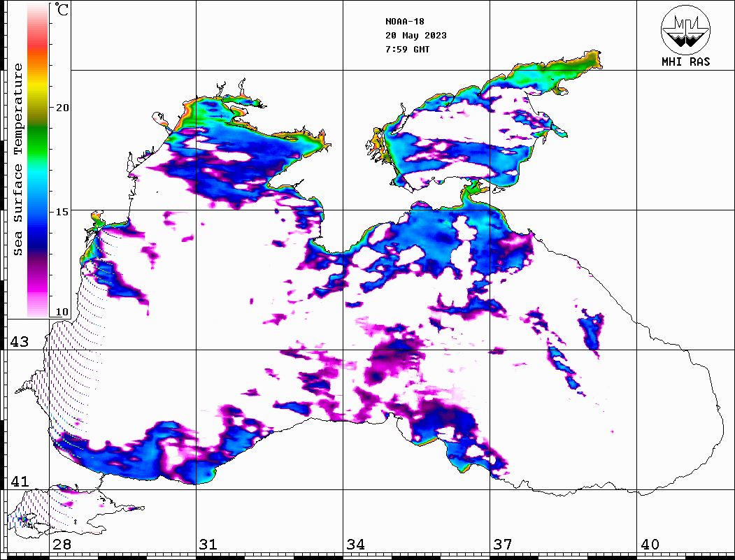Click the °C unit label

(x=62, y=9)
